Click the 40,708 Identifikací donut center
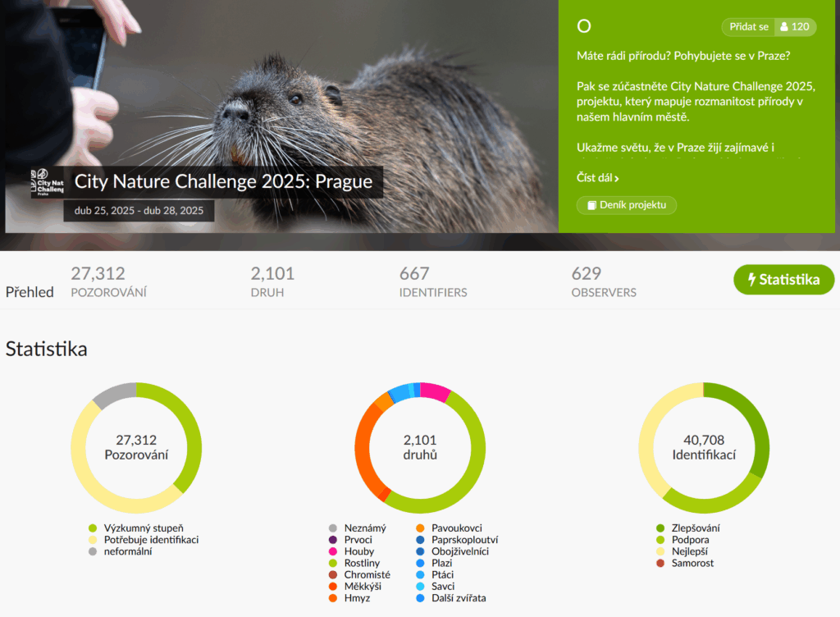Viewport: 840px width, 617px height. coord(704,447)
